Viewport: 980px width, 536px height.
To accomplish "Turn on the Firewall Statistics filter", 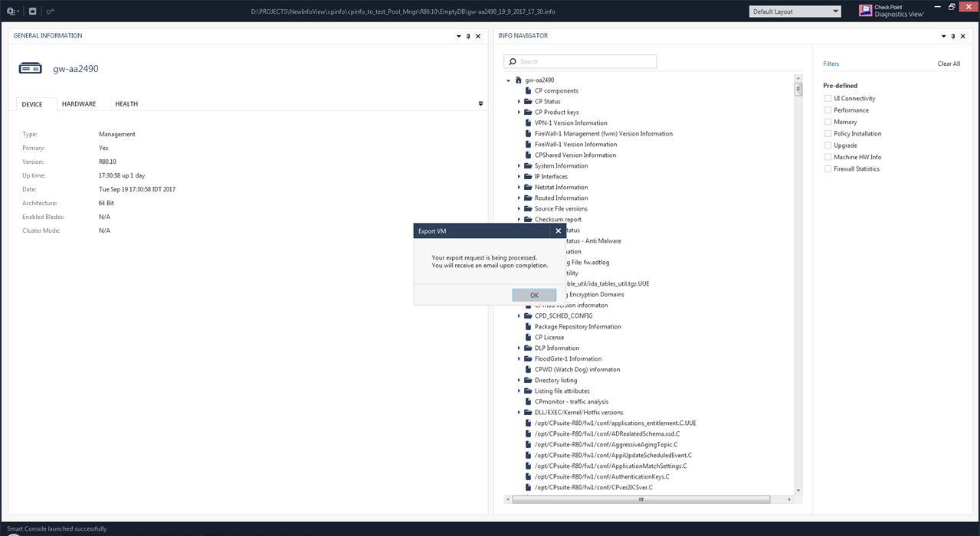I will [828, 168].
